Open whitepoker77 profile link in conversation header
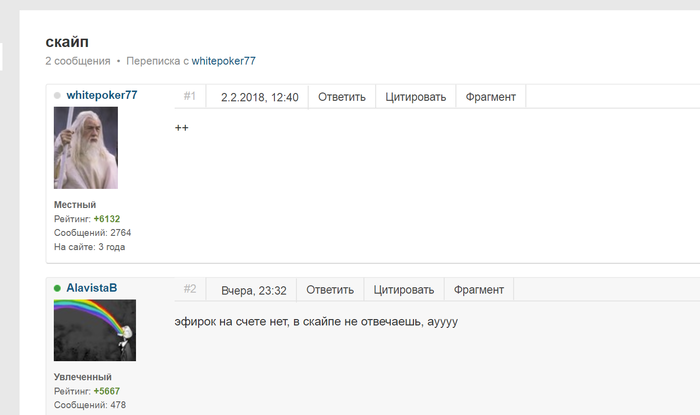 pos(223,61)
